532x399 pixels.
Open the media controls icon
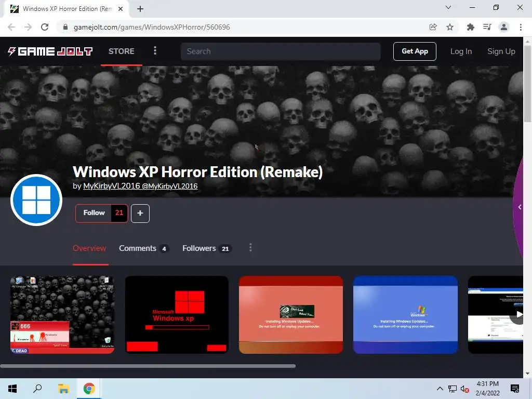click(487, 27)
